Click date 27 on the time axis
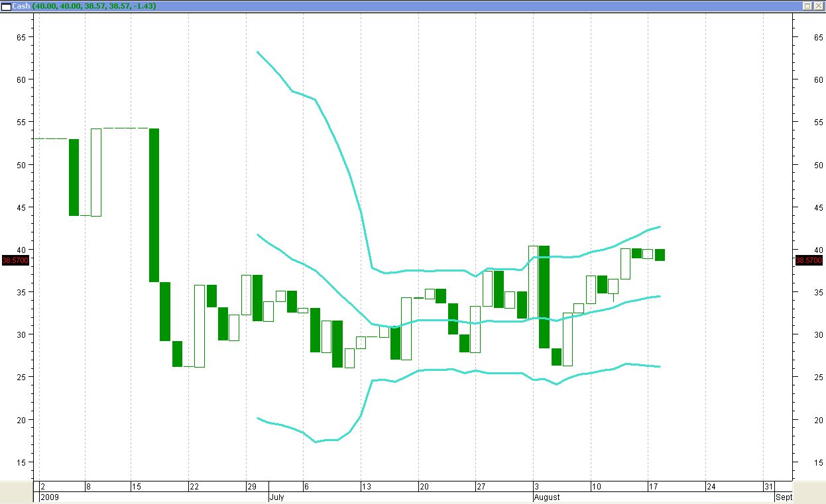826x504 pixels. [481, 486]
